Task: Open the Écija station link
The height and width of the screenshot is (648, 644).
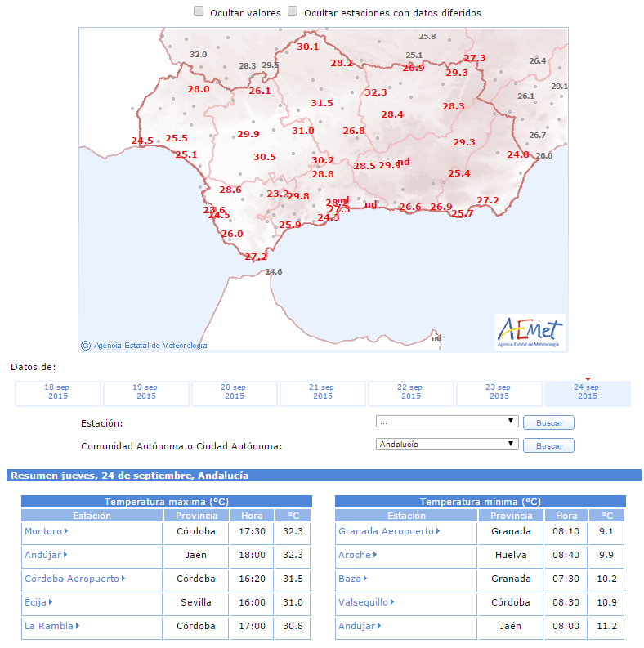Action: click(35, 602)
